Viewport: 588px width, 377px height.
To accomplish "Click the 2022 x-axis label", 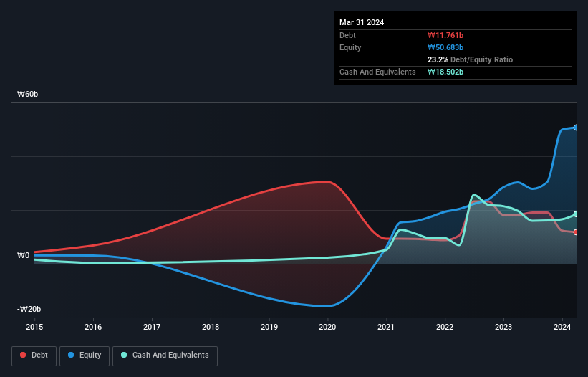I will tap(445, 327).
